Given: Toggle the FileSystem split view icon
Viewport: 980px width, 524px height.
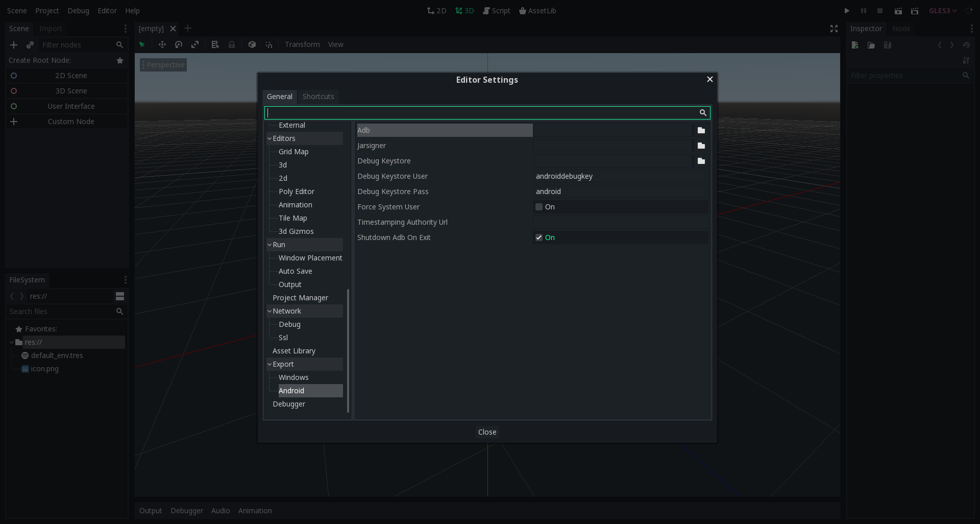Looking at the screenshot, I should pos(120,296).
